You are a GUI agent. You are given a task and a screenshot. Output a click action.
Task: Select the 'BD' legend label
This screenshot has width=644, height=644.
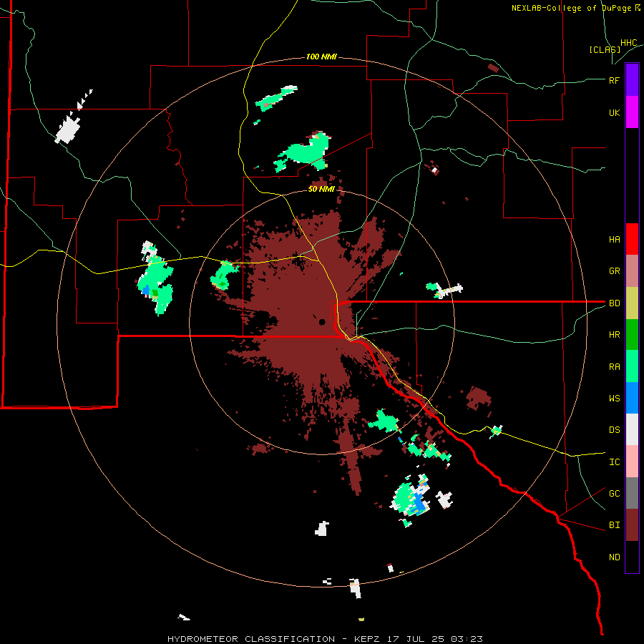tap(614, 303)
